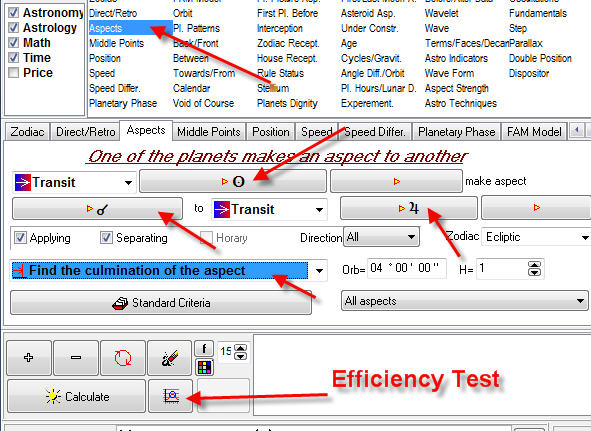Click the conjunction aspect symbol button
Viewport: 591px width, 431px height.
97,208
